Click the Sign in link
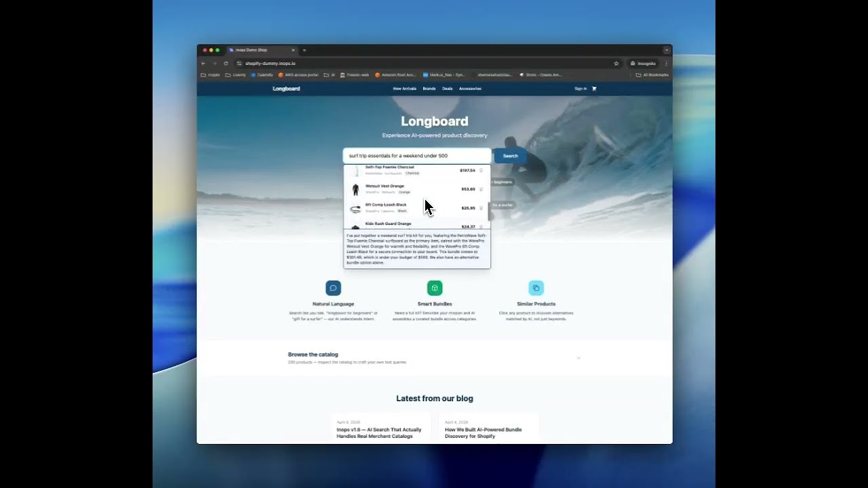 click(580, 89)
